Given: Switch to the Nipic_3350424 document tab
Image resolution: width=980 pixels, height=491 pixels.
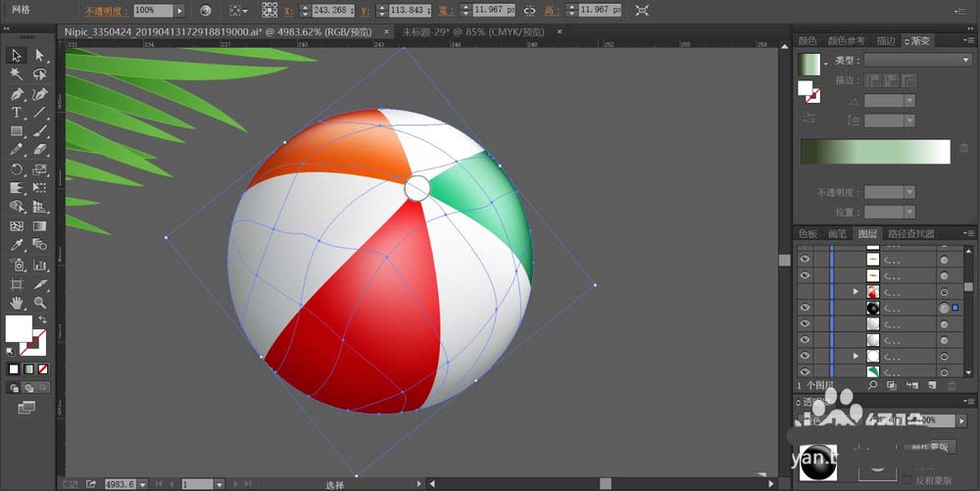Looking at the screenshot, I should click(x=219, y=32).
